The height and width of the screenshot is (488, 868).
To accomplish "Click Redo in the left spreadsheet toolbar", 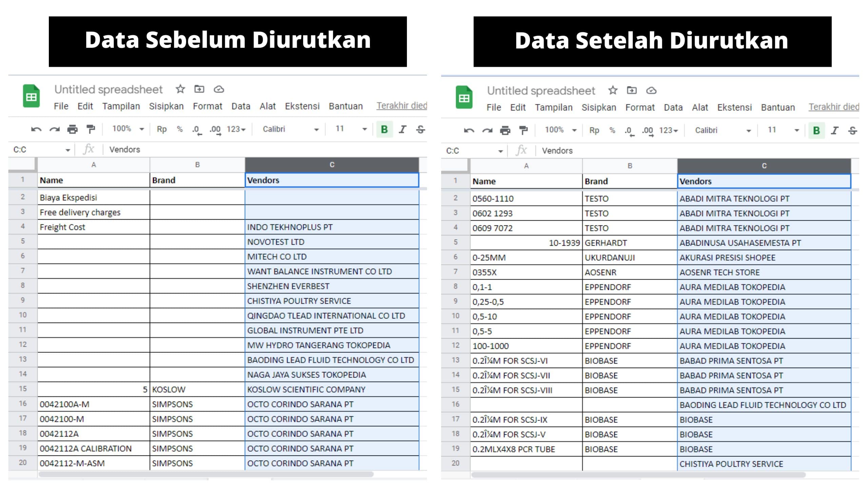I will click(55, 129).
